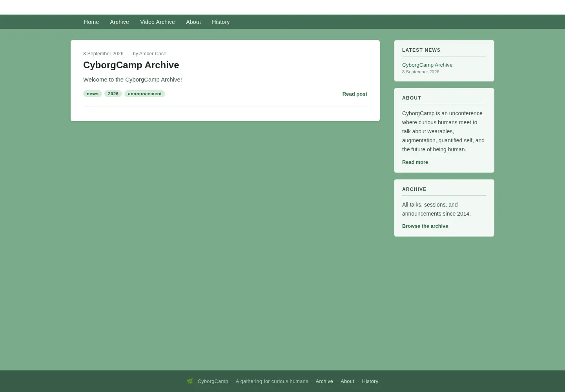Click the ABOUT sidebar heading

(412, 98)
